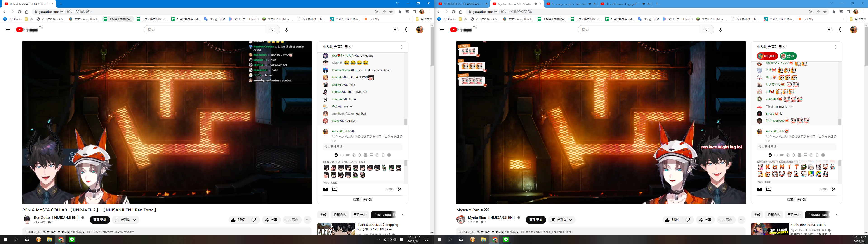Screen dimensions: 868x244
Task: Toggle Chrome side panel in Mysta Rias window
Action: click(849, 12)
